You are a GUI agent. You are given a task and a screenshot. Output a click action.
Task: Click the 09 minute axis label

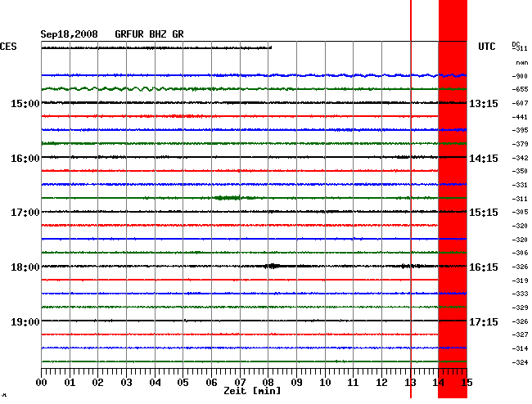coord(296,383)
